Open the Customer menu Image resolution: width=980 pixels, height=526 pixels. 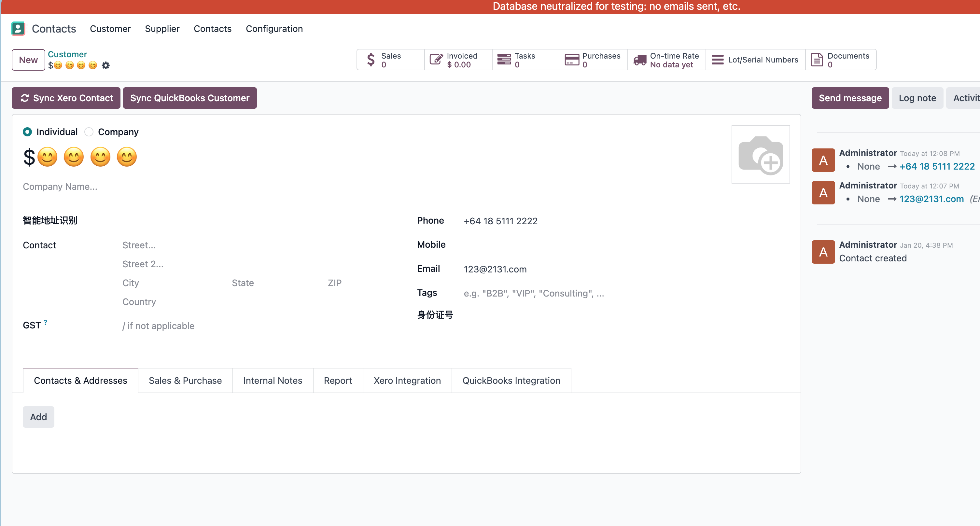tap(110, 29)
